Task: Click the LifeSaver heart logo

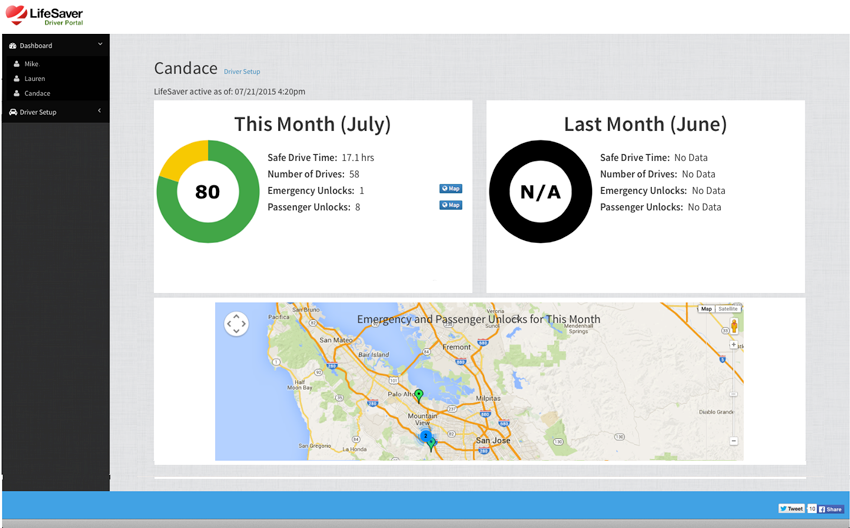Action: click(x=16, y=15)
